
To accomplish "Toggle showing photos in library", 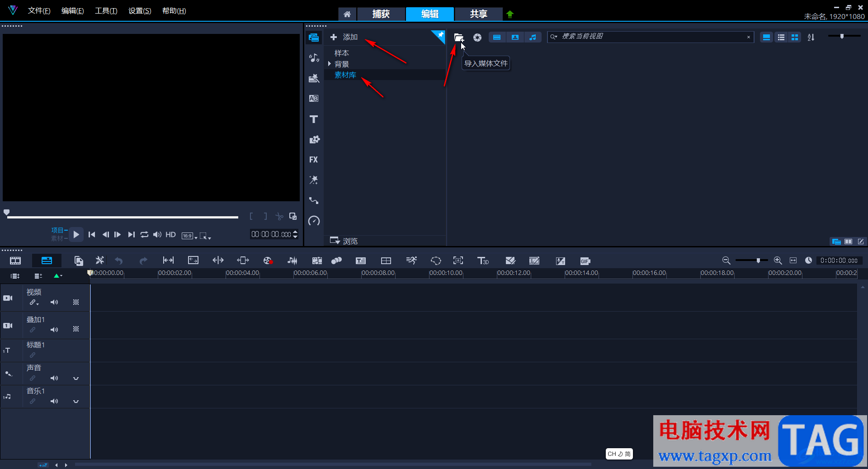I will pyautogui.click(x=515, y=38).
